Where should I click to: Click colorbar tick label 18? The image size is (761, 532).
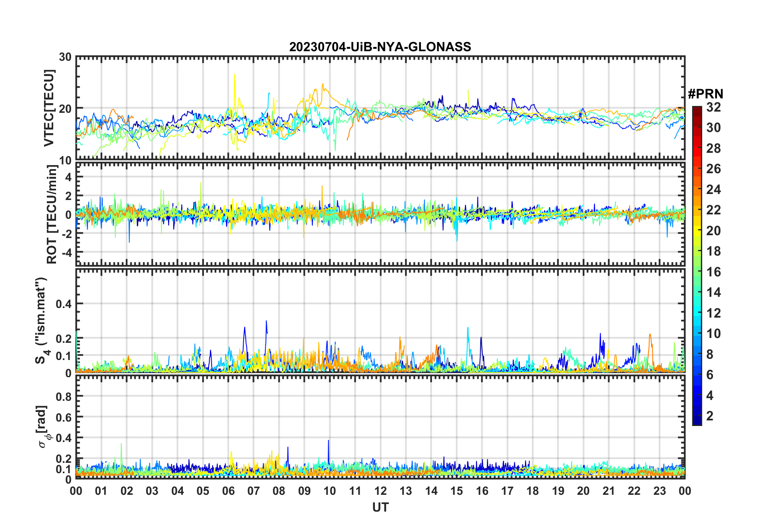714,251
